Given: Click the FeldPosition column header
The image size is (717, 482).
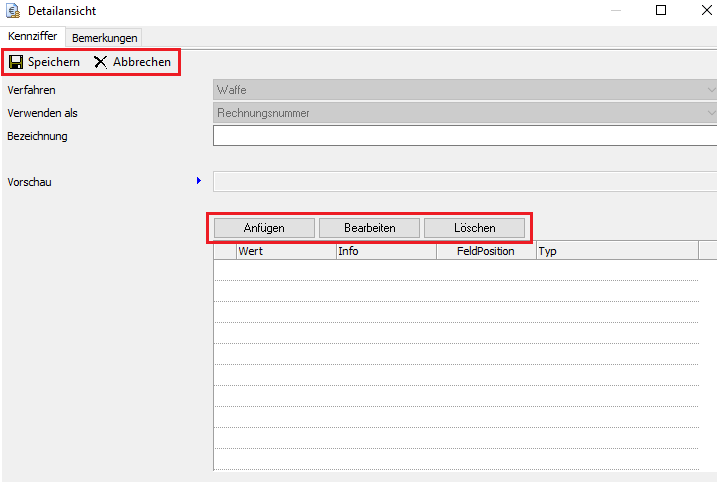Looking at the screenshot, I should click(x=485, y=251).
